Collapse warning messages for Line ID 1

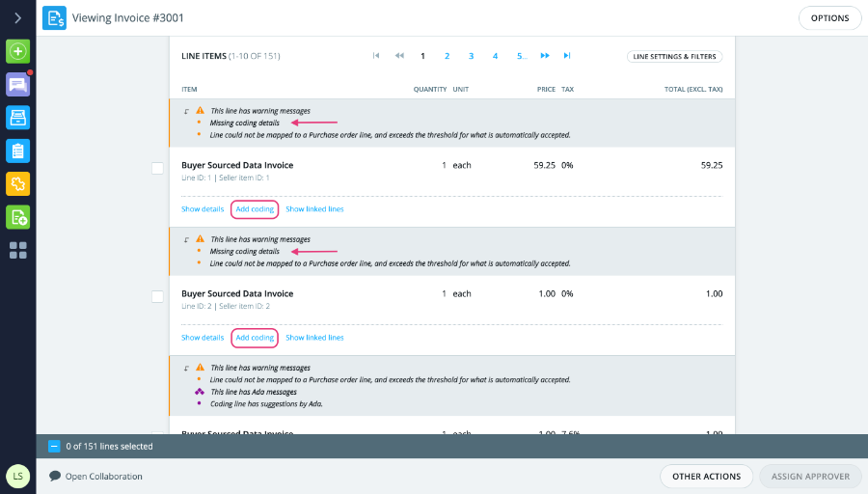click(x=186, y=111)
